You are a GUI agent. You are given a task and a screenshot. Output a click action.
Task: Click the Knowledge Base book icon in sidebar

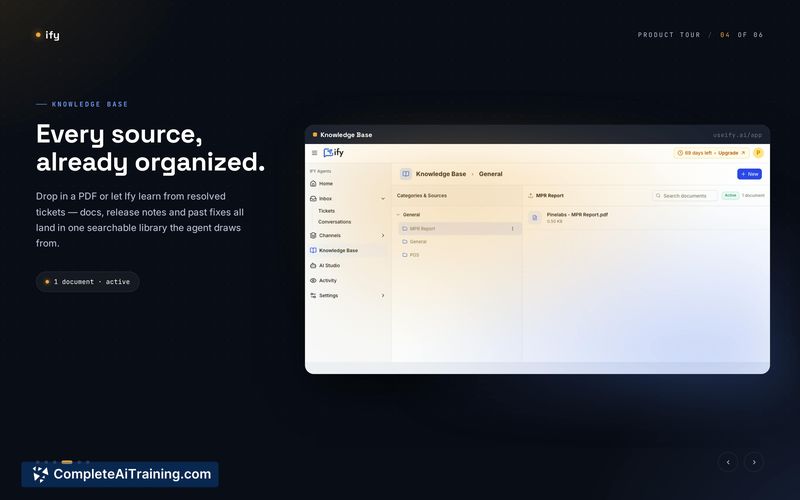[x=313, y=251]
